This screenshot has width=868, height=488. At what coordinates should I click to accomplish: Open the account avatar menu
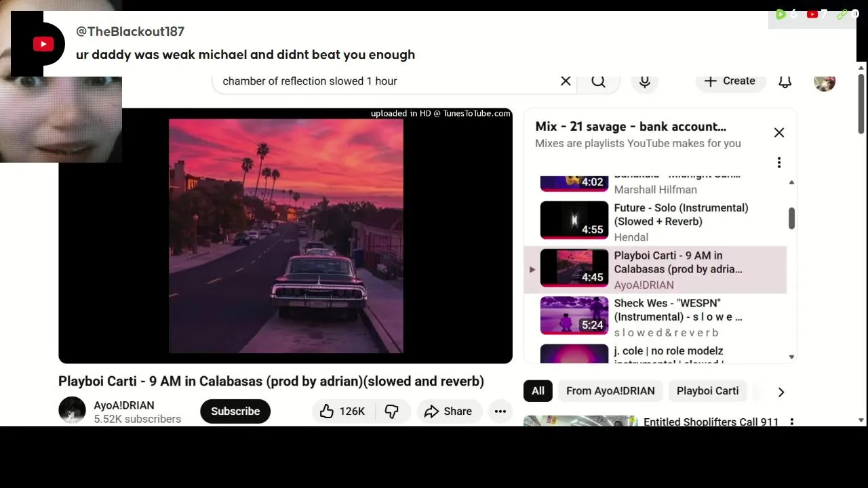[825, 81]
